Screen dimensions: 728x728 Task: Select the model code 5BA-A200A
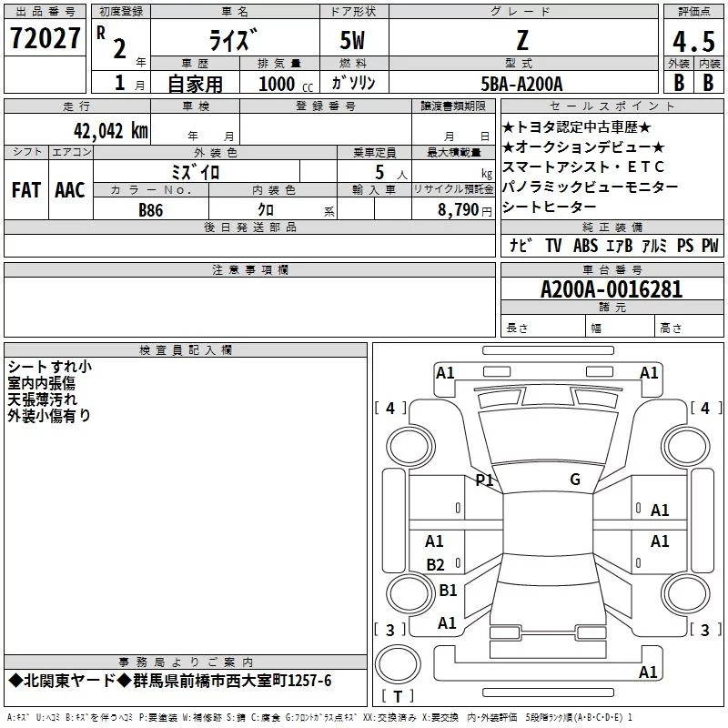[521, 85]
